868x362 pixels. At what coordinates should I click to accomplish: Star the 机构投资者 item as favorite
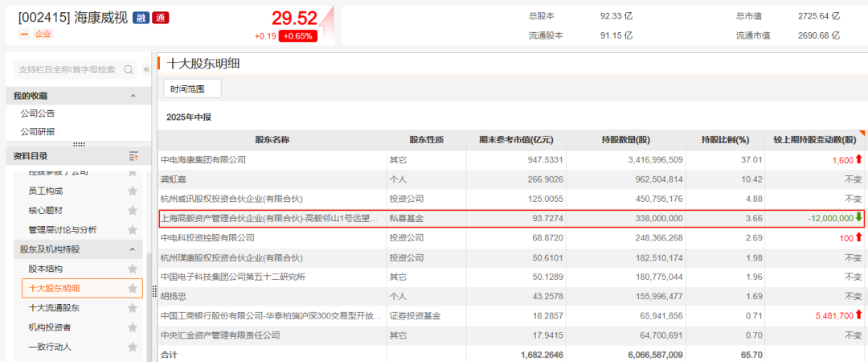tap(133, 327)
